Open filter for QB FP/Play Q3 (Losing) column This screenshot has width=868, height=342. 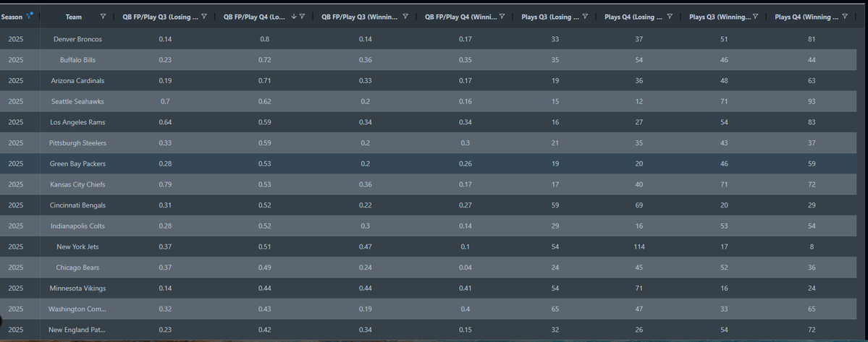(204, 17)
